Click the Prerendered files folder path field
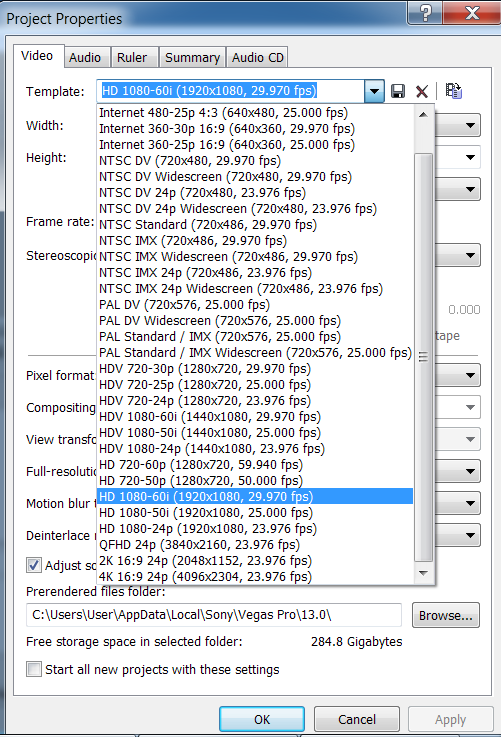The image size is (501, 737). click(x=214, y=615)
